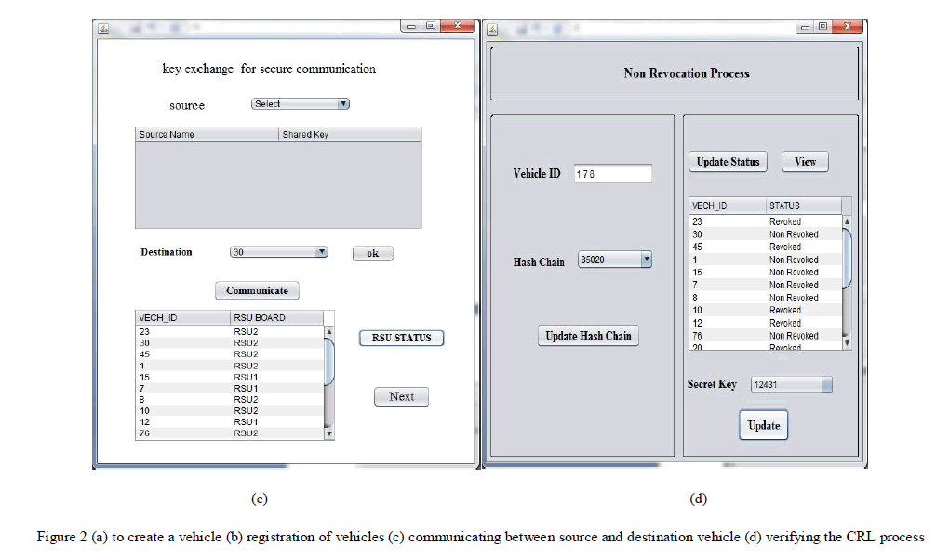Click the status table's scroll down arrow
Screen dimensions: 936x560
point(846,343)
